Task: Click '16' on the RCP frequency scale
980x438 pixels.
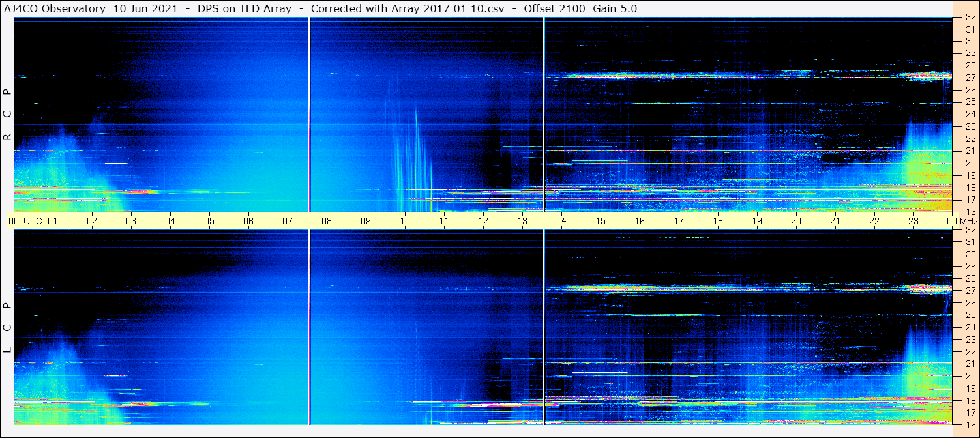Action: [970, 212]
